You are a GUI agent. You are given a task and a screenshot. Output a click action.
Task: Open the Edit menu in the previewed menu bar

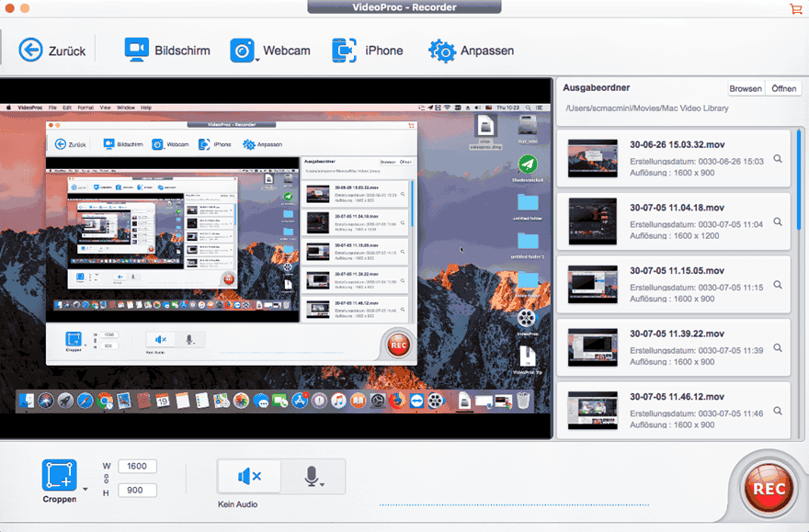tap(67, 108)
